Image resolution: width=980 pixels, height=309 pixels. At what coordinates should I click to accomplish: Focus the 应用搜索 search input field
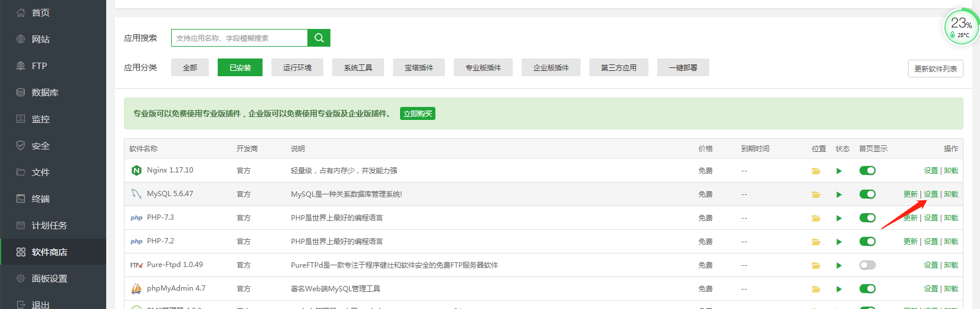pyautogui.click(x=239, y=38)
